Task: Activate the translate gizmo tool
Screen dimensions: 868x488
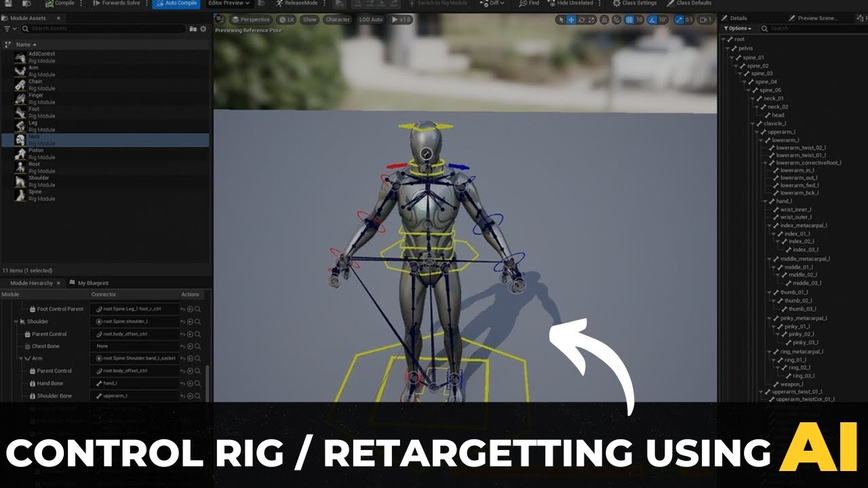Action: pyautogui.click(x=572, y=20)
